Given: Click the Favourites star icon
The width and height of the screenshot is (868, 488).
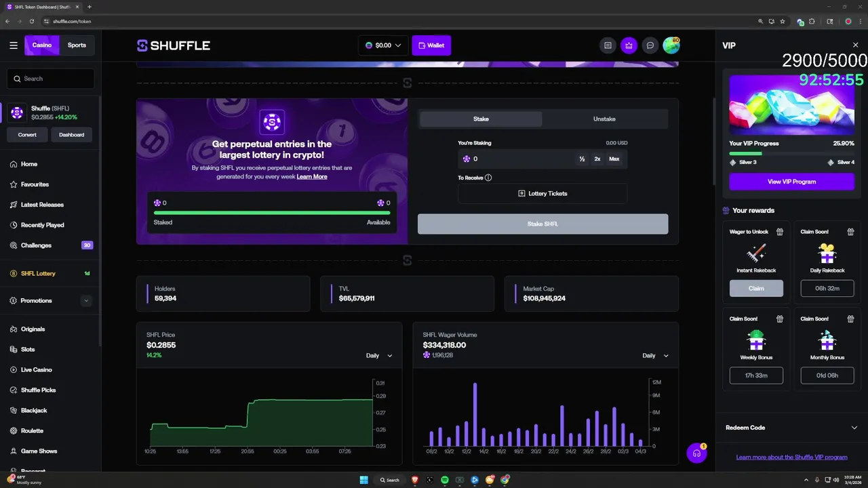Looking at the screenshot, I should (x=14, y=184).
